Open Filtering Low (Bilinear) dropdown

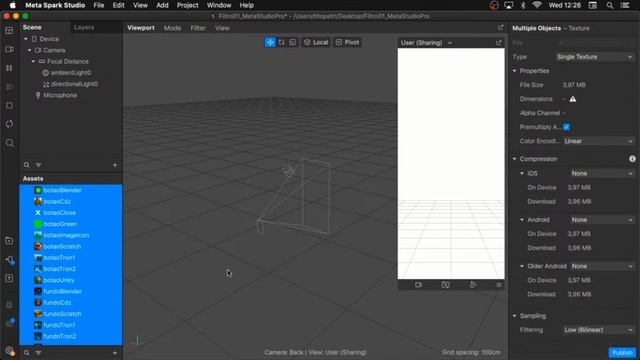point(598,330)
